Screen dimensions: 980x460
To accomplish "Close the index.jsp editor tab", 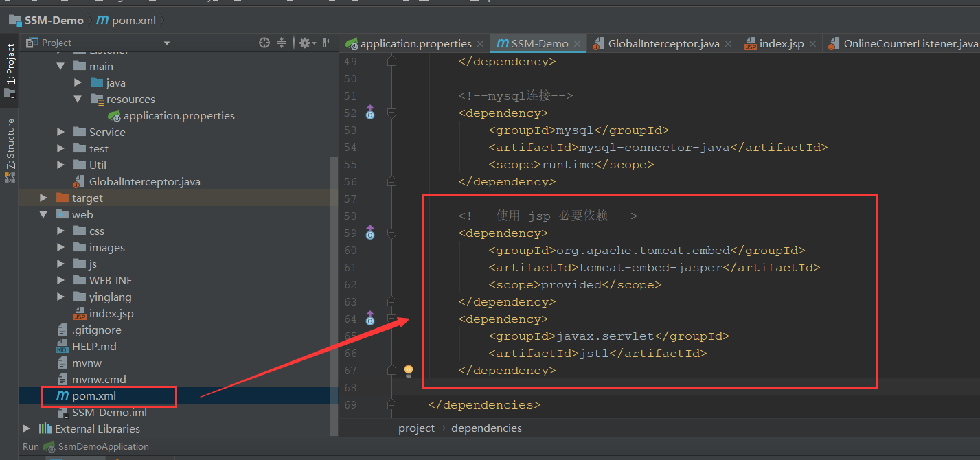I will point(812,44).
